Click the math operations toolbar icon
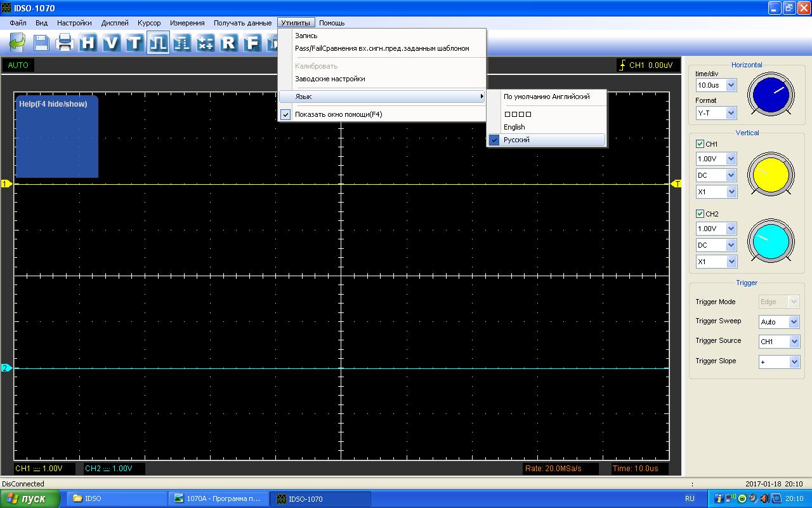812x508 pixels. 205,43
